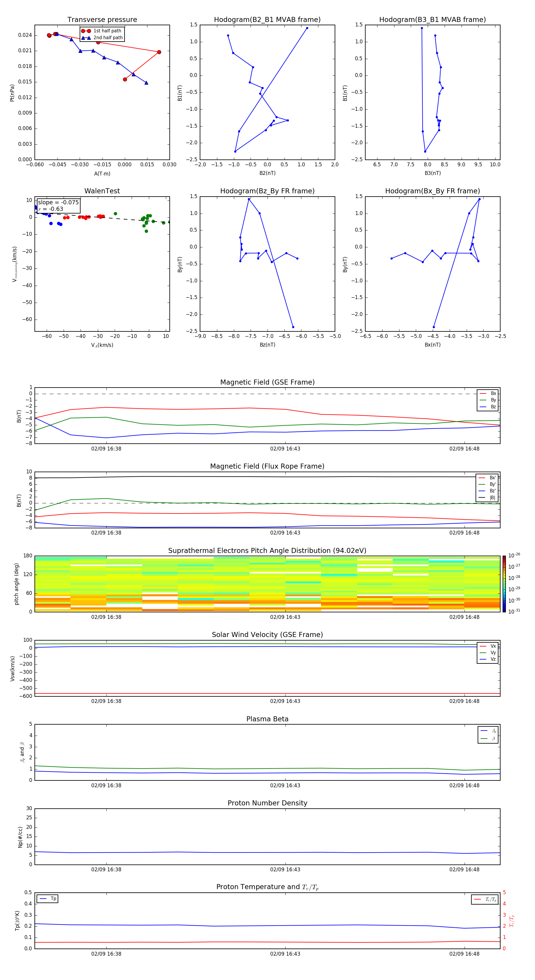Select Bx' in the Flux Rope legend
Image resolution: width=535 pixels, height=980 pixels.
coord(487,478)
